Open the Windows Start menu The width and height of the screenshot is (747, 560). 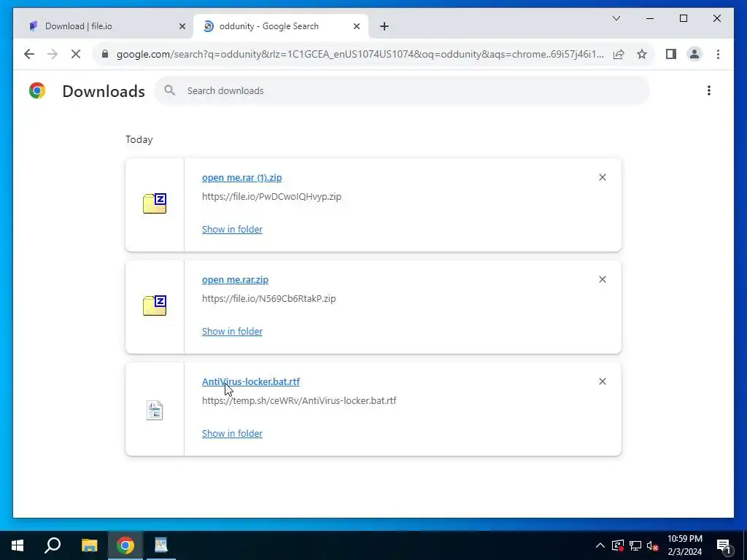(x=18, y=545)
